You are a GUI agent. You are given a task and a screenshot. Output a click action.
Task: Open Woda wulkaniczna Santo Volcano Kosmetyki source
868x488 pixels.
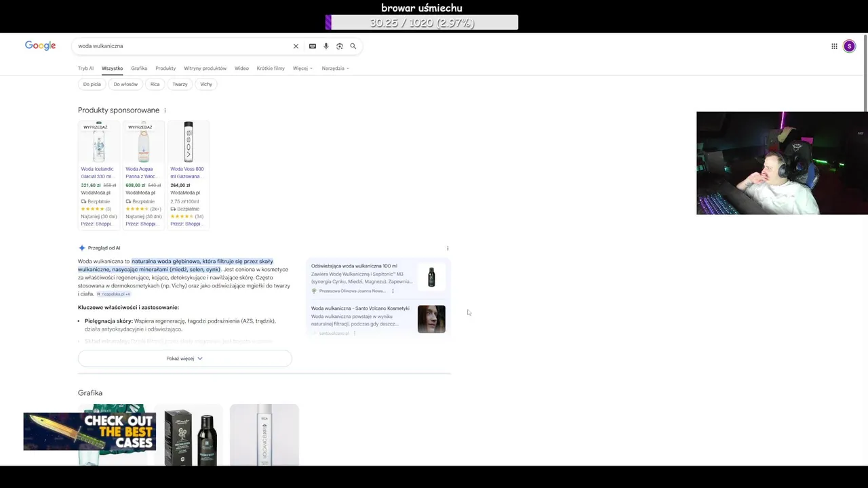click(360, 308)
